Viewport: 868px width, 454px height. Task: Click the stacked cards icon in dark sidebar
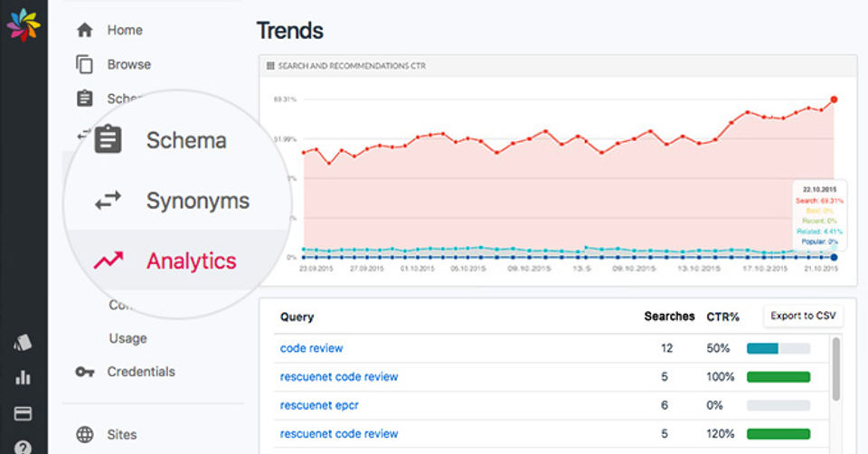24,343
